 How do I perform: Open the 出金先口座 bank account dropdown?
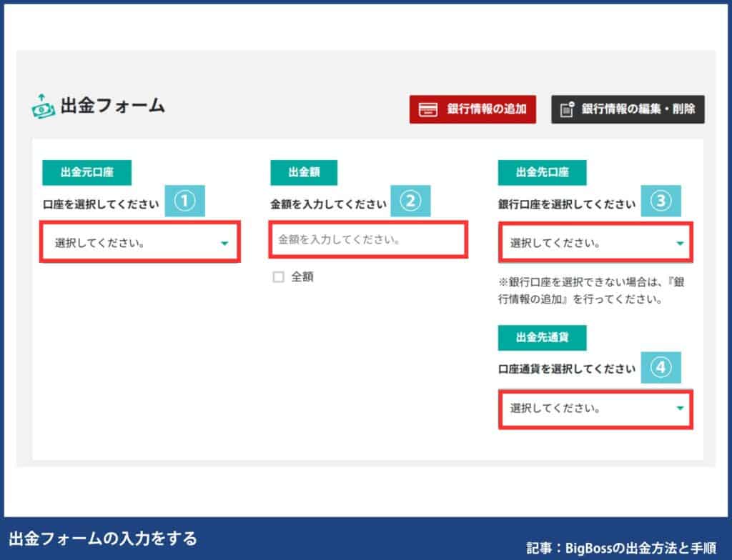[595, 241]
